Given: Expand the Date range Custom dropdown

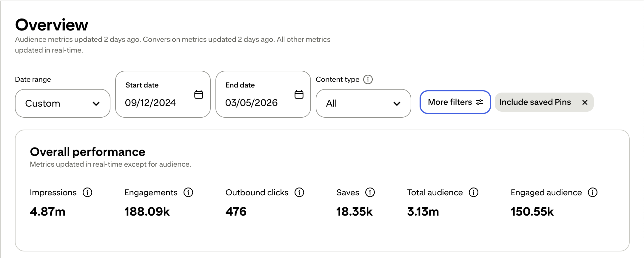Looking at the screenshot, I should pos(63,103).
